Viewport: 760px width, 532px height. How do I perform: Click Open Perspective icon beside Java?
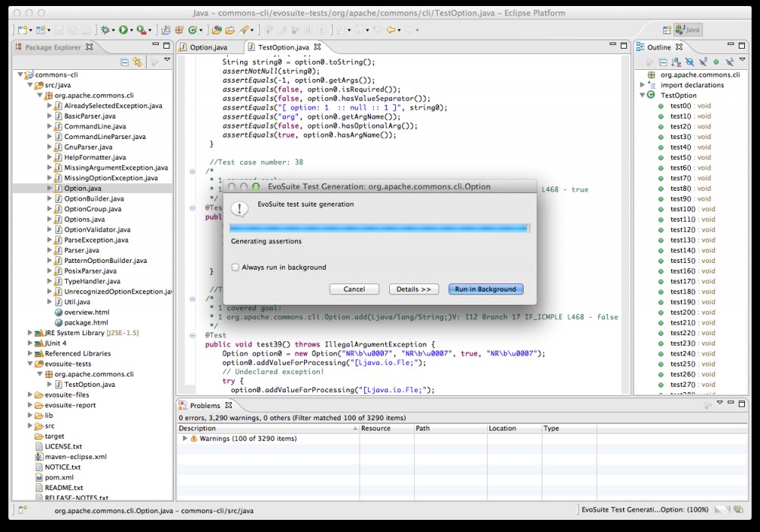(x=667, y=30)
